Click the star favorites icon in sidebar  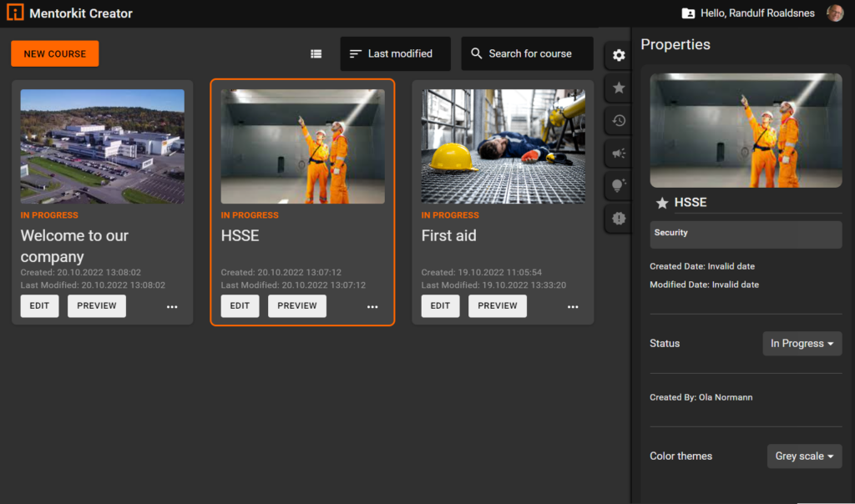(619, 88)
